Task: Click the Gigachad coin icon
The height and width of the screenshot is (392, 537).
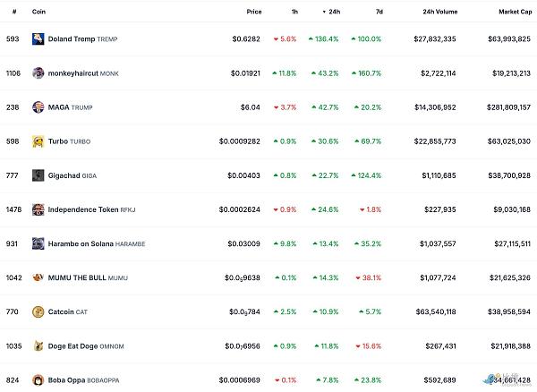Action: click(x=38, y=175)
